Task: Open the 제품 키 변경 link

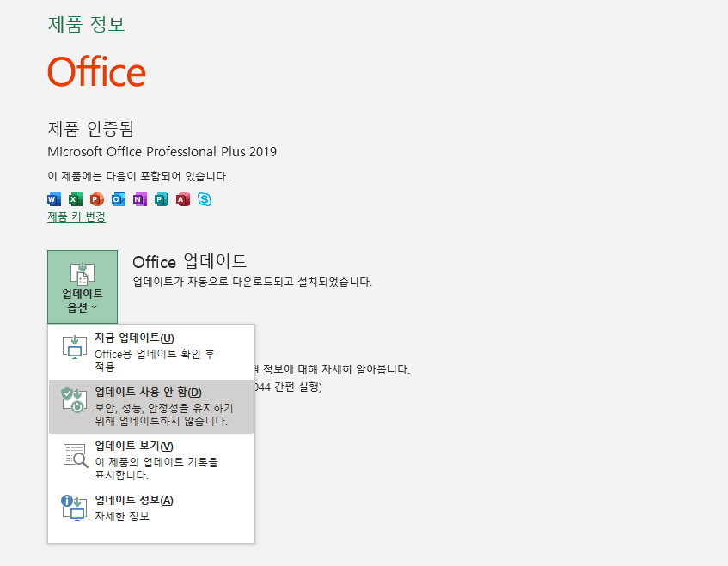Action: click(76, 216)
